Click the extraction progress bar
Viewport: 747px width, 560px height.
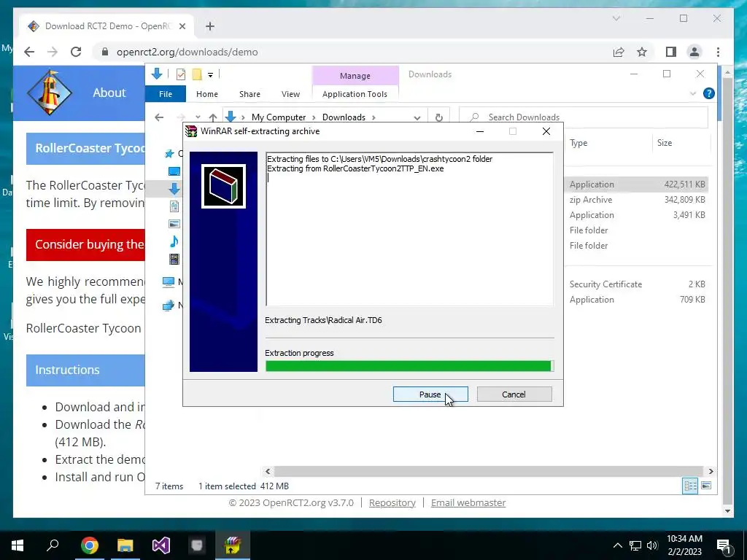[x=409, y=366]
